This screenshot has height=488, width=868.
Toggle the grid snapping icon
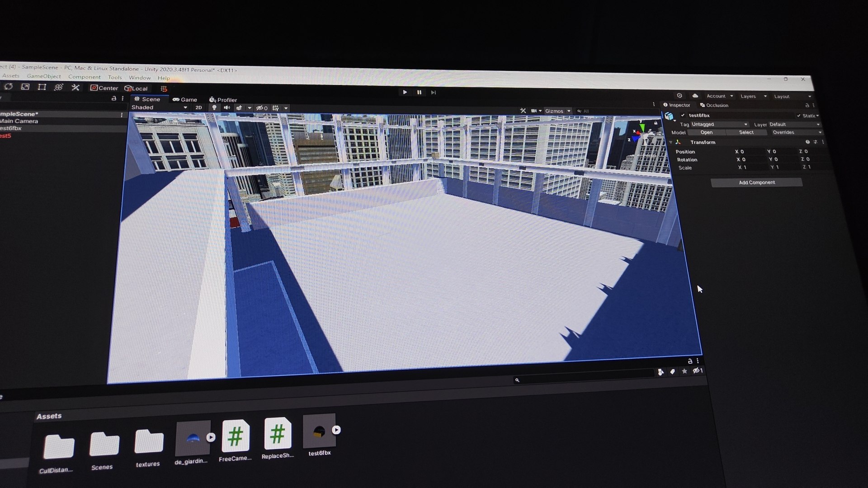pos(164,89)
